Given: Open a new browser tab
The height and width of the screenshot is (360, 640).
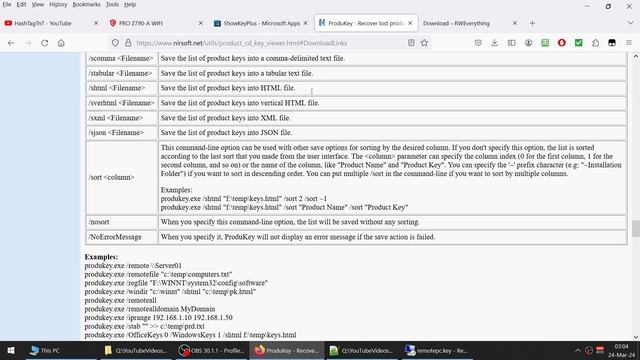Looking at the screenshot, I should 532,23.
